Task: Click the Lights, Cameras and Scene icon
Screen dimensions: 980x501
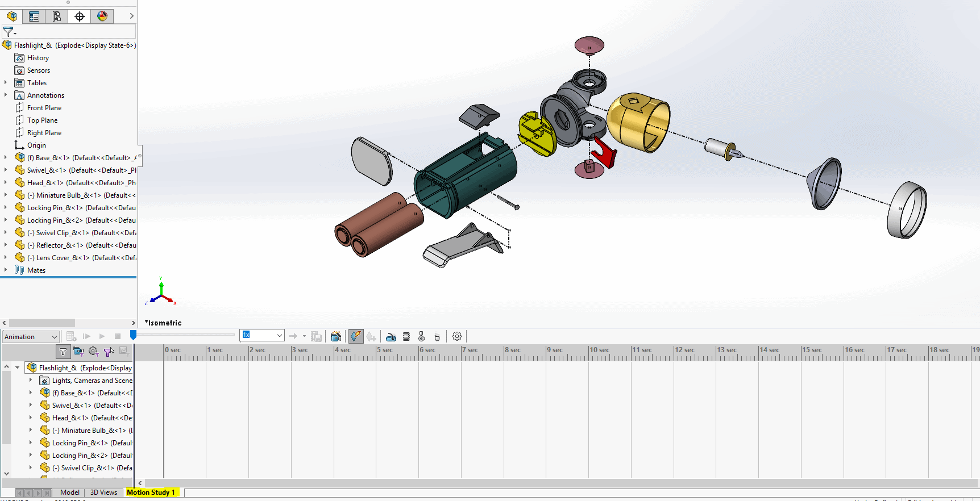Action: click(x=44, y=381)
